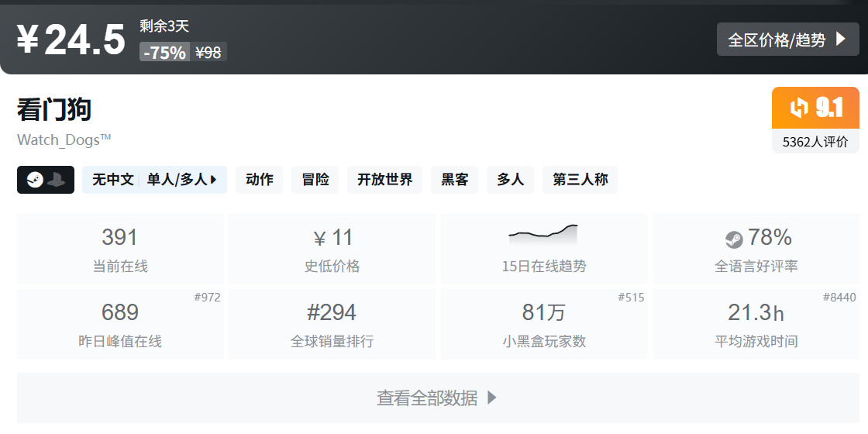Select the 无中文 language tag
Image resolution: width=868 pixels, height=434 pixels.
point(113,180)
